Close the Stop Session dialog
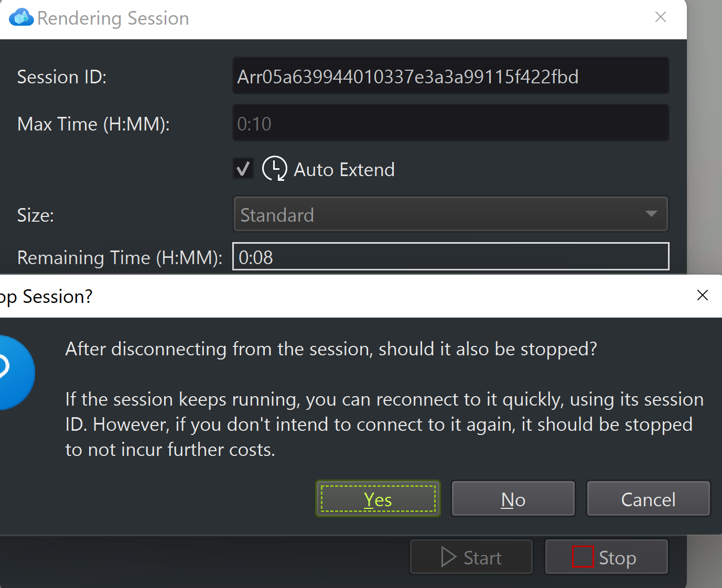This screenshot has width=722, height=588. click(x=703, y=295)
